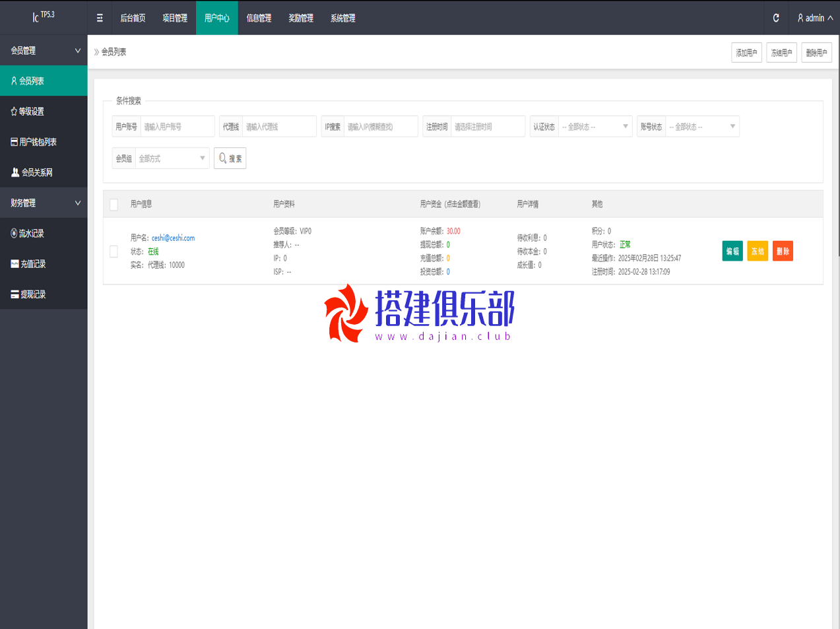
Task: Click the magnifier icon in search button
Action: click(223, 158)
